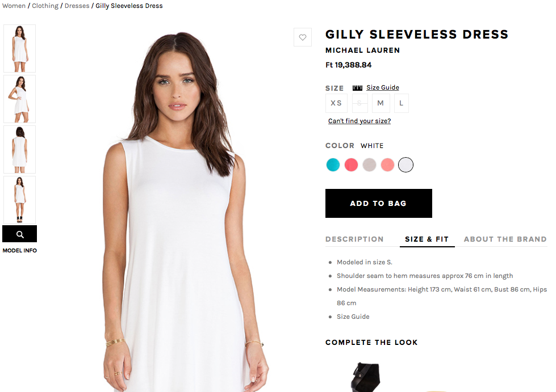
Task: Click the magnifying glass zoom button
Action: tap(20, 234)
